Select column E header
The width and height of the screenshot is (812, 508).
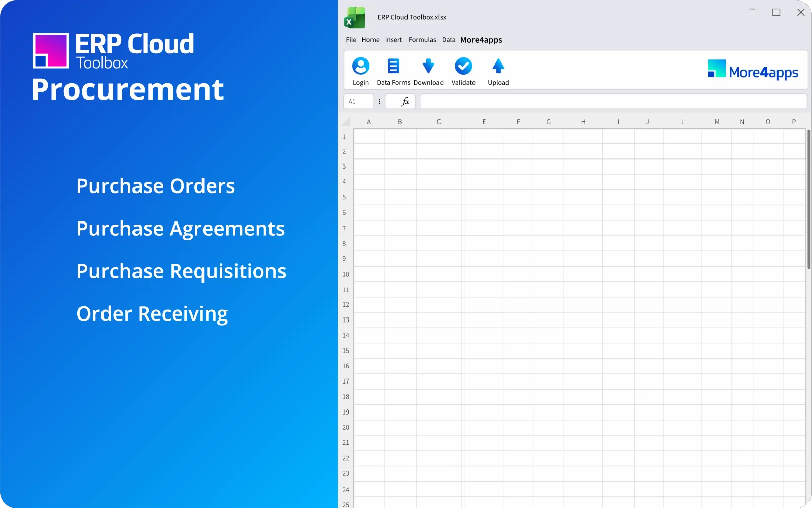click(x=484, y=122)
